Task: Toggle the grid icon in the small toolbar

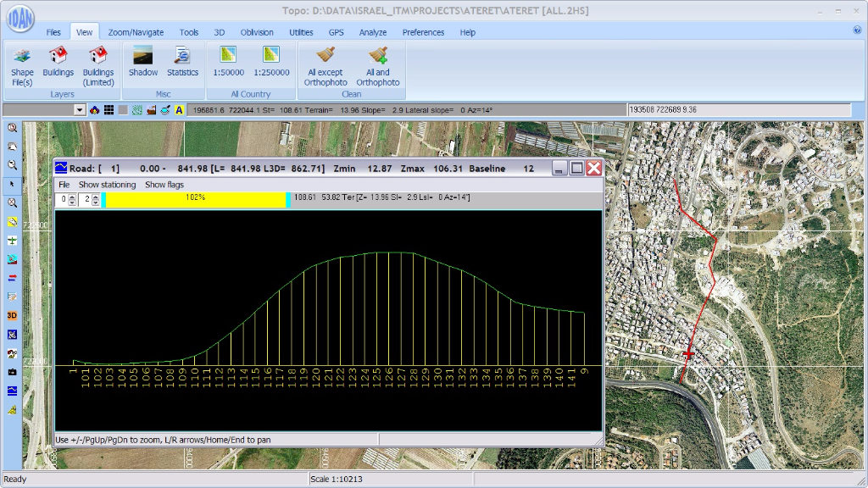Action: tap(108, 110)
